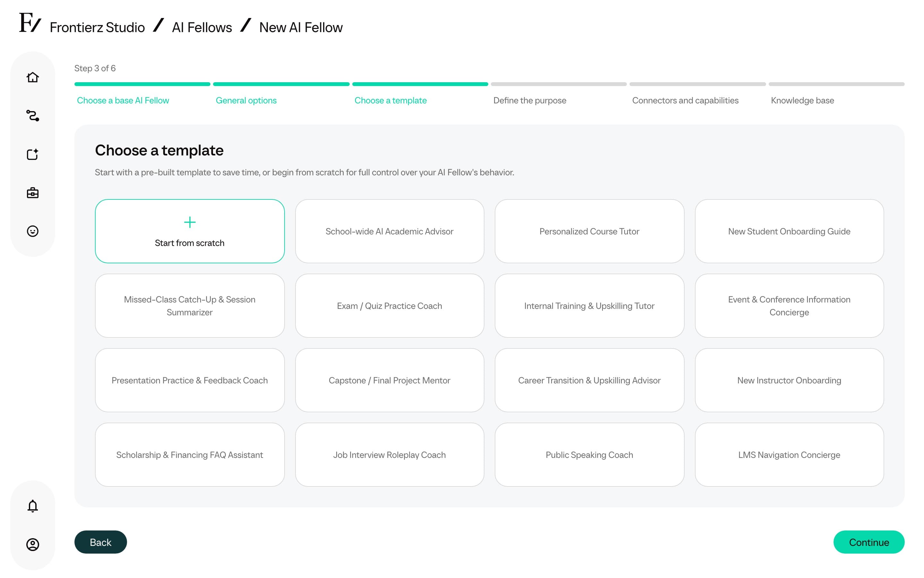924x578 pixels.
Task: Pick Public Speaking Coach template
Action: click(x=589, y=454)
